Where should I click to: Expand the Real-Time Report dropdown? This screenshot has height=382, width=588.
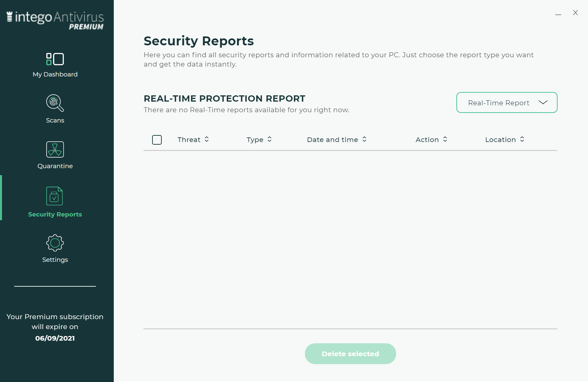pos(507,103)
